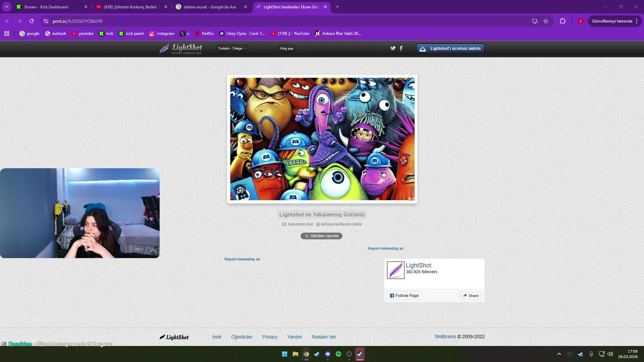Open instagram bookmark
Viewport: 644px width, 362px height.
(162, 33)
